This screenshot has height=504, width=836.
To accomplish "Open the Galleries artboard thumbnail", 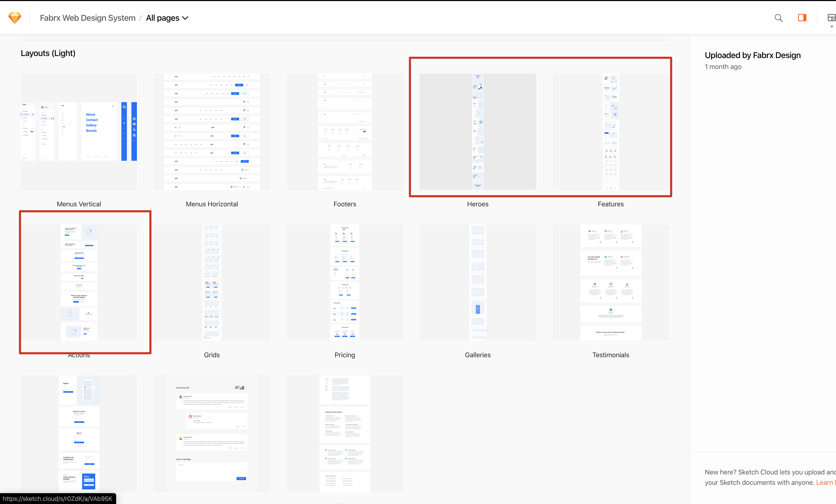I will click(x=478, y=282).
